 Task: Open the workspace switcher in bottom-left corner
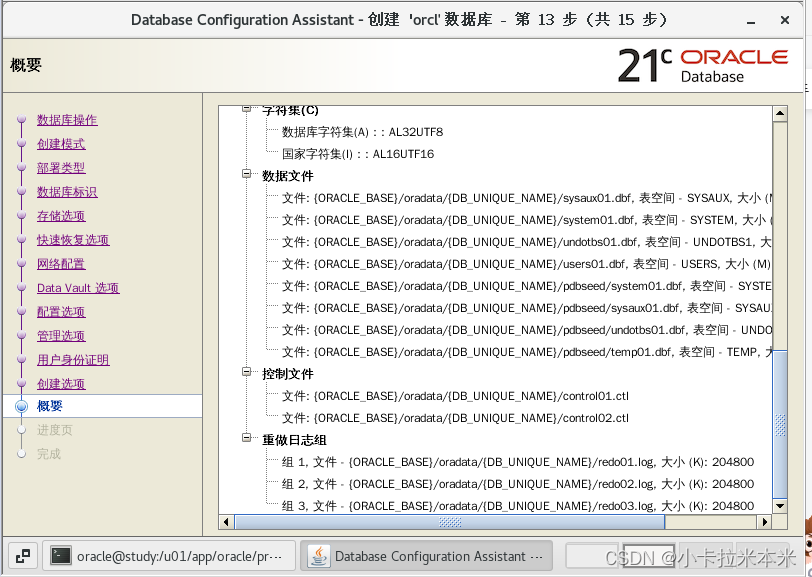coord(22,555)
